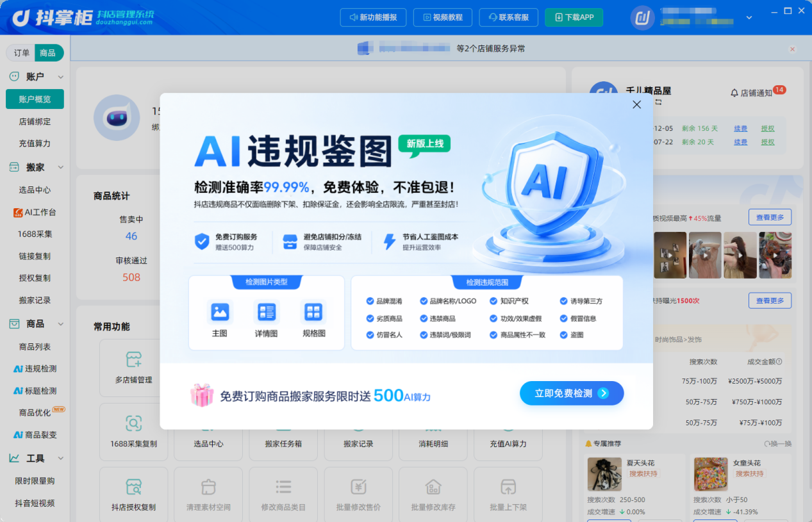Open 搬家记录 in the sidebar
Screen dimensions: 812x522
click(35, 300)
